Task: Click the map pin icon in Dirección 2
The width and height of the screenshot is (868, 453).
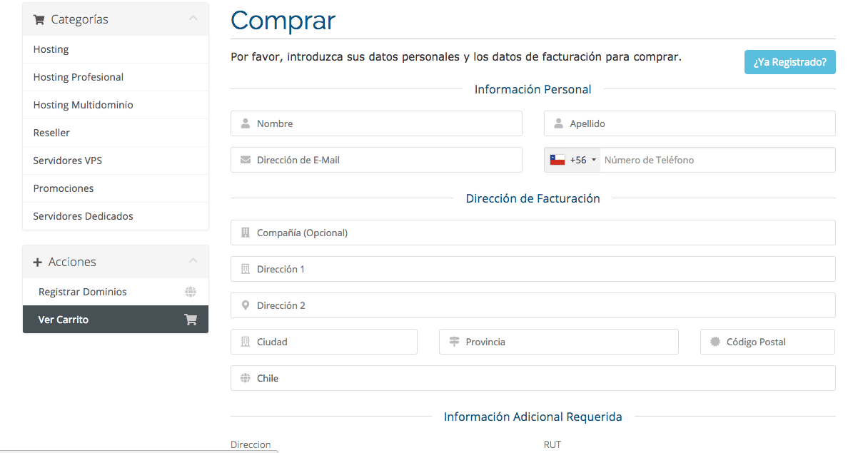Action: (x=246, y=305)
